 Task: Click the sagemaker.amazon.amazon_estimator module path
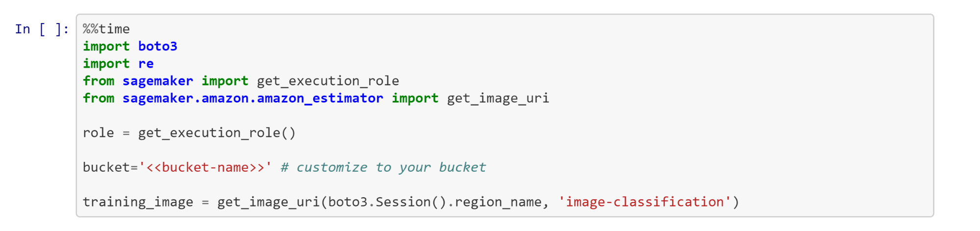tap(252, 98)
